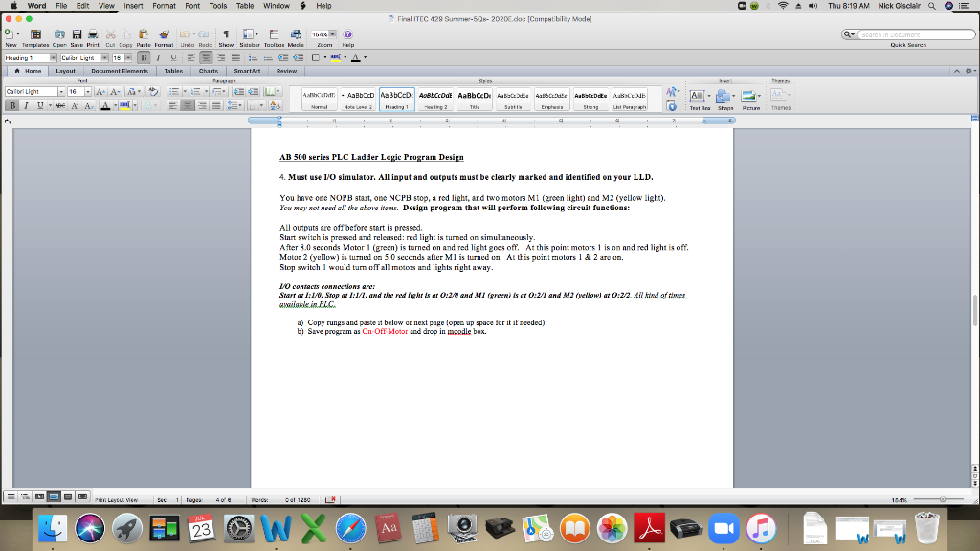Viewport: 980px width, 551px height.
Task: Open the font size dropdown
Action: pyautogui.click(x=87, y=91)
